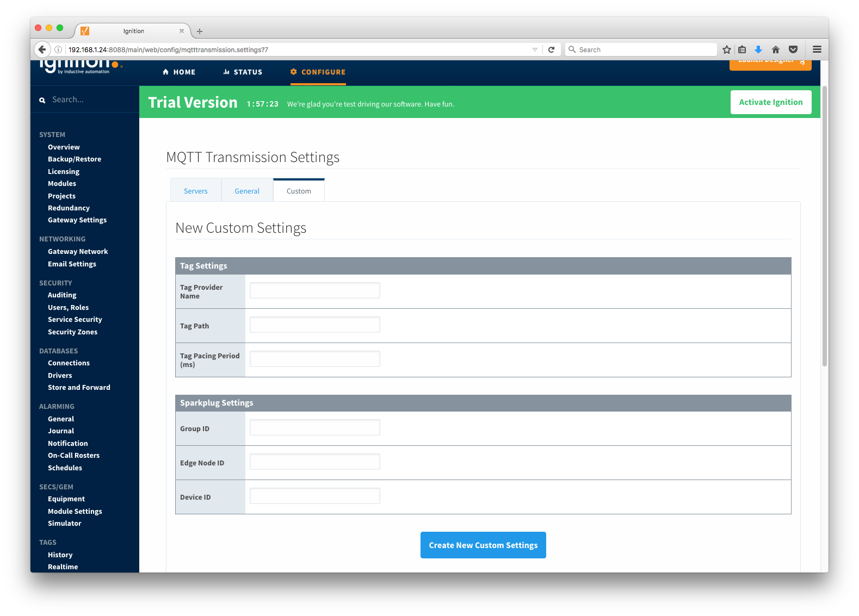Click the Activate Ignition button
This screenshot has width=859, height=616.
pos(771,102)
